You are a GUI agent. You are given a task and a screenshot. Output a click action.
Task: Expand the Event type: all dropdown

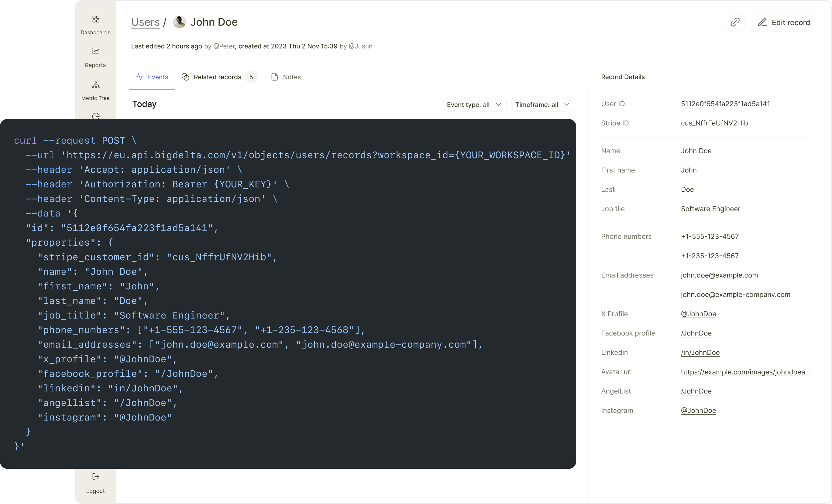click(474, 104)
